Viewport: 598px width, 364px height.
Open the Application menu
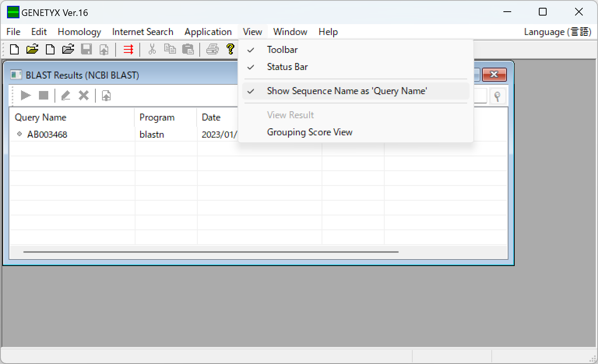208,32
